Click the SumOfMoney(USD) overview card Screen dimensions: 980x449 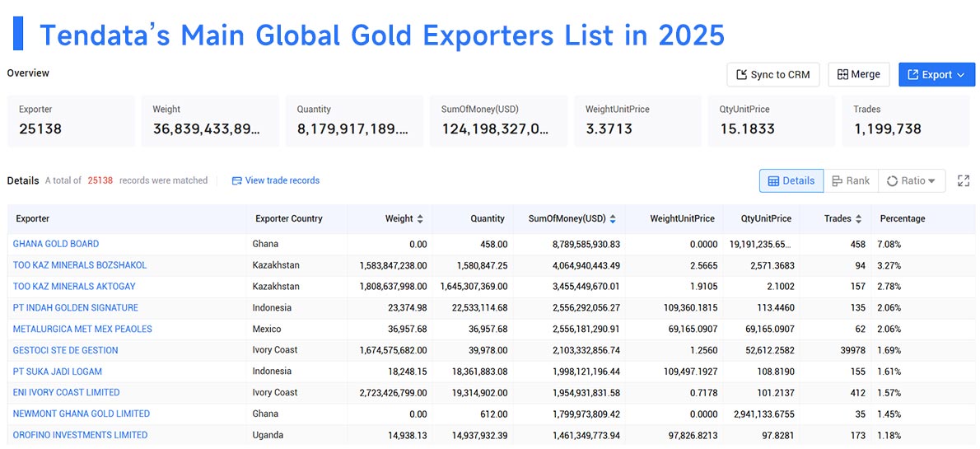point(499,121)
